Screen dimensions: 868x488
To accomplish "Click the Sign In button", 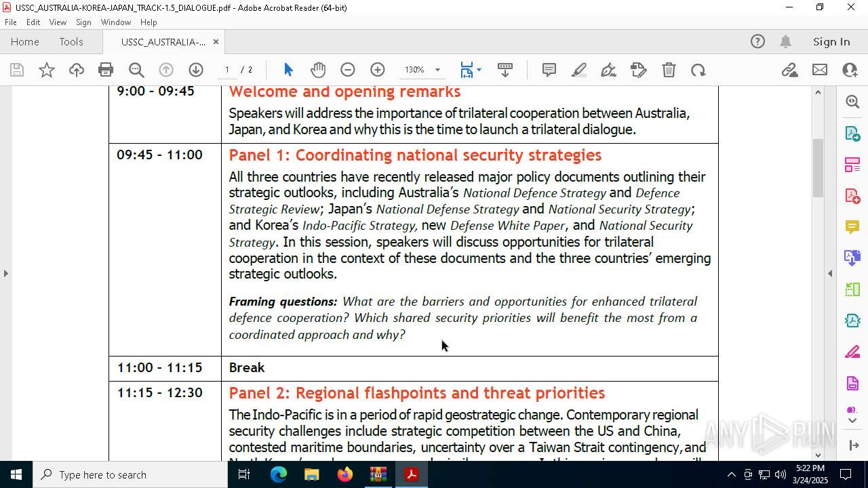I will click(831, 41).
